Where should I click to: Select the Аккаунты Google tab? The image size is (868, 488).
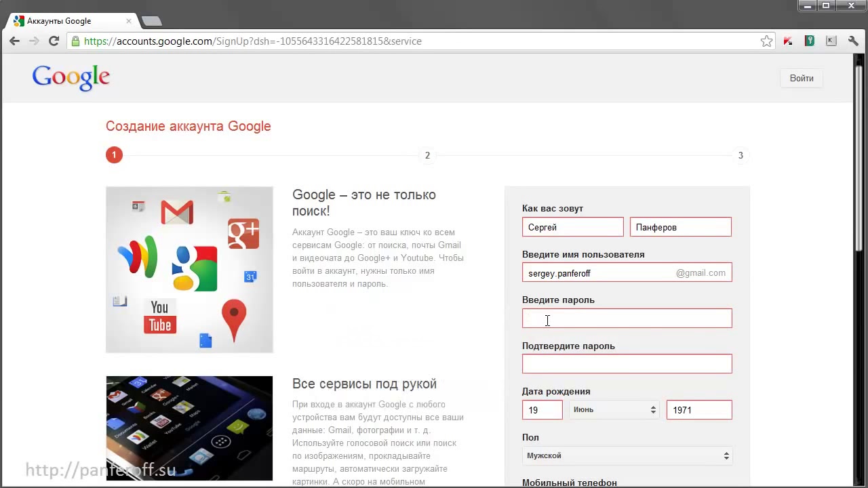coord(71,21)
